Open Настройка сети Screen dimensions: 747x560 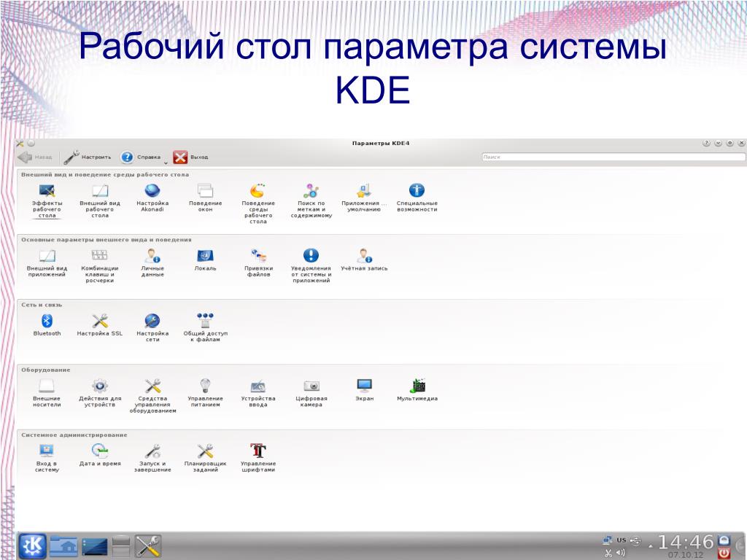[152, 328]
